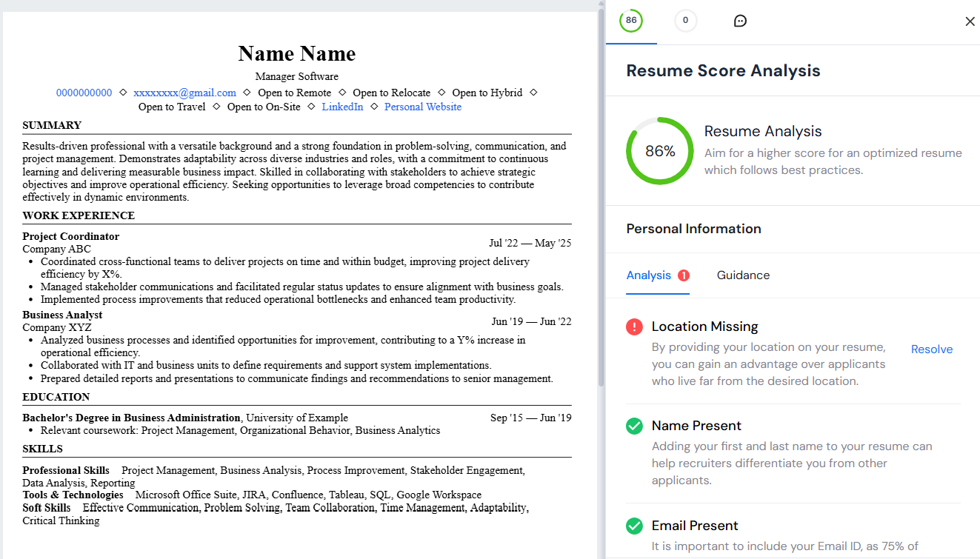The image size is (980, 559).
Task: Click the Personal Information section header
Action: (694, 228)
